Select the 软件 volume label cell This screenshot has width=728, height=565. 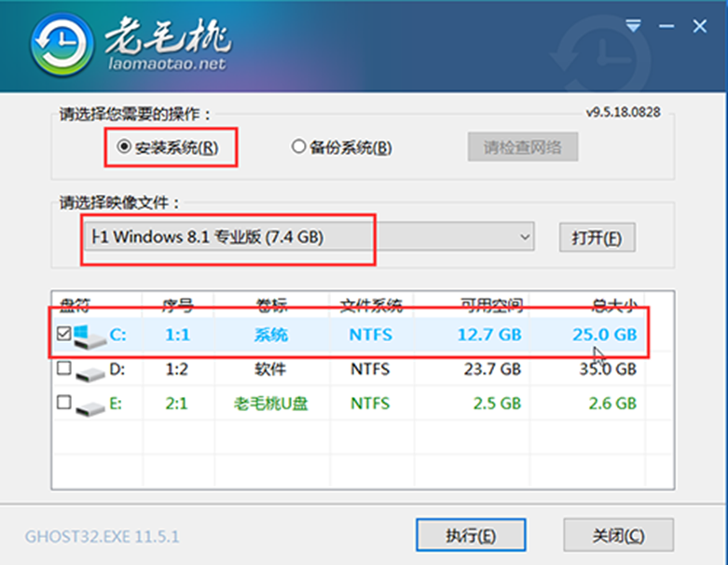point(270,369)
